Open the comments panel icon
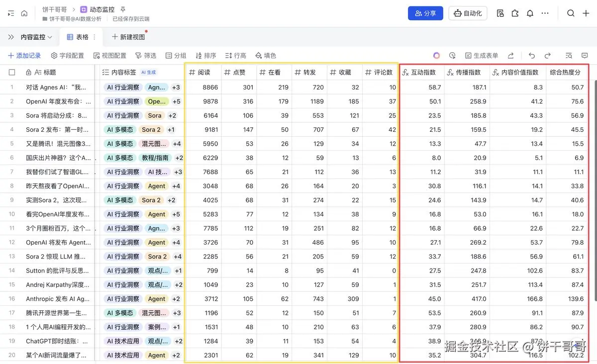Image resolution: width=597 pixels, height=364 pixels. pyautogui.click(x=584, y=55)
